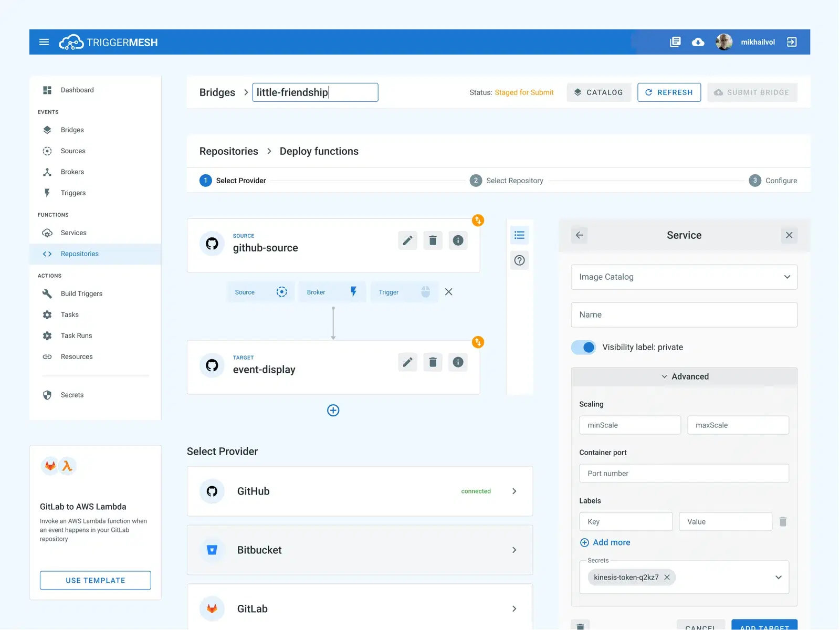Viewport: 840px width, 630px height.
Task: Toggle the Visibility label private switch
Action: pyautogui.click(x=583, y=348)
